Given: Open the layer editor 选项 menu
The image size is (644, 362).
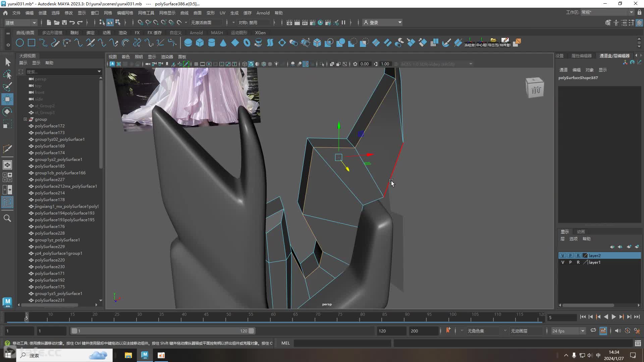Looking at the screenshot, I should point(574,239).
